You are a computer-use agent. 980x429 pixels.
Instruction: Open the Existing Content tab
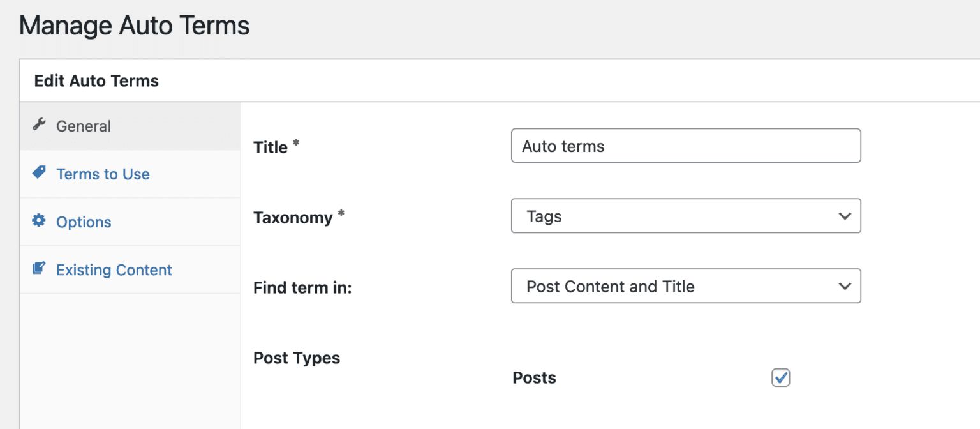[x=114, y=270]
